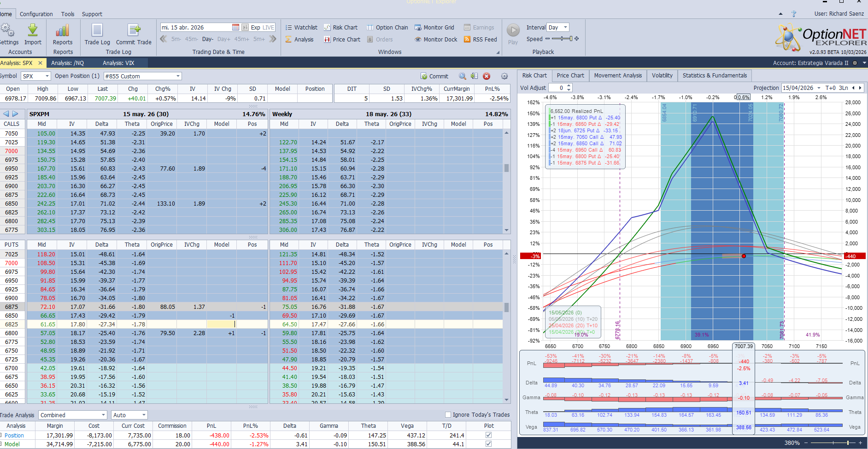Open the Watchlist window

click(x=301, y=28)
